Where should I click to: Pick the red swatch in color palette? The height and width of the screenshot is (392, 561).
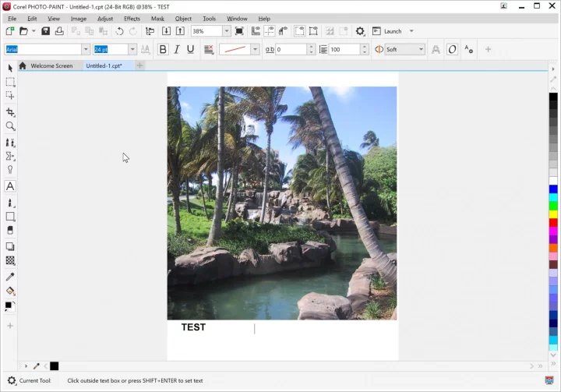click(x=553, y=224)
